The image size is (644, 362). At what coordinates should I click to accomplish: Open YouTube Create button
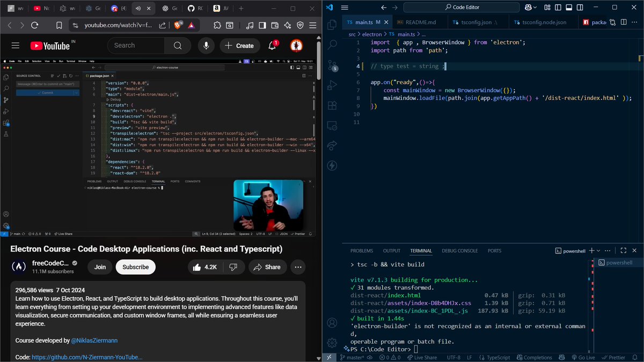(239, 46)
